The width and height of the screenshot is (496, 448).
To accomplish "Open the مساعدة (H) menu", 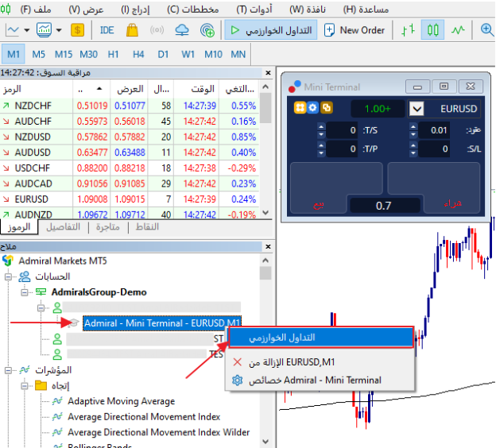I will (366, 10).
